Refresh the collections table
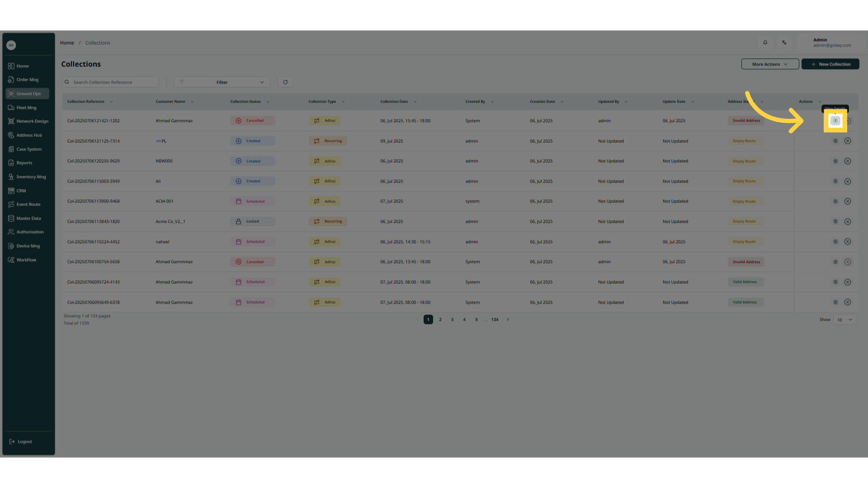 (285, 82)
